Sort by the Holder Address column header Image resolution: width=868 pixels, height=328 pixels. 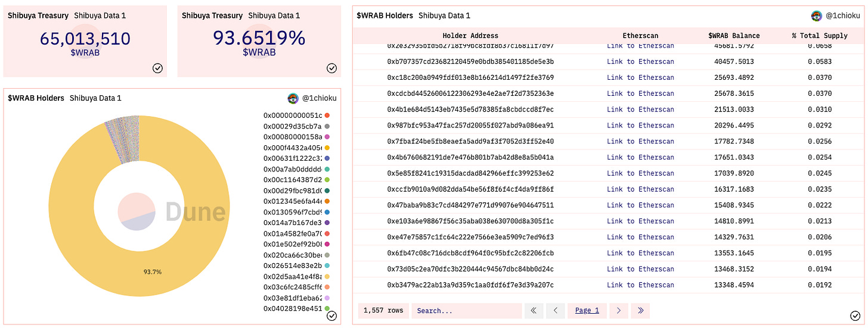(x=470, y=36)
